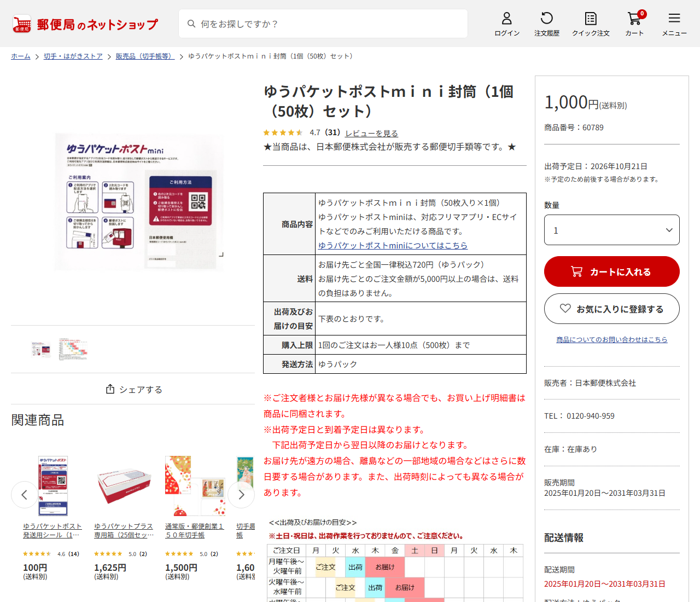This screenshot has width=700, height=602.
Task: Click the 発送用シール related product image
Action: [53, 486]
